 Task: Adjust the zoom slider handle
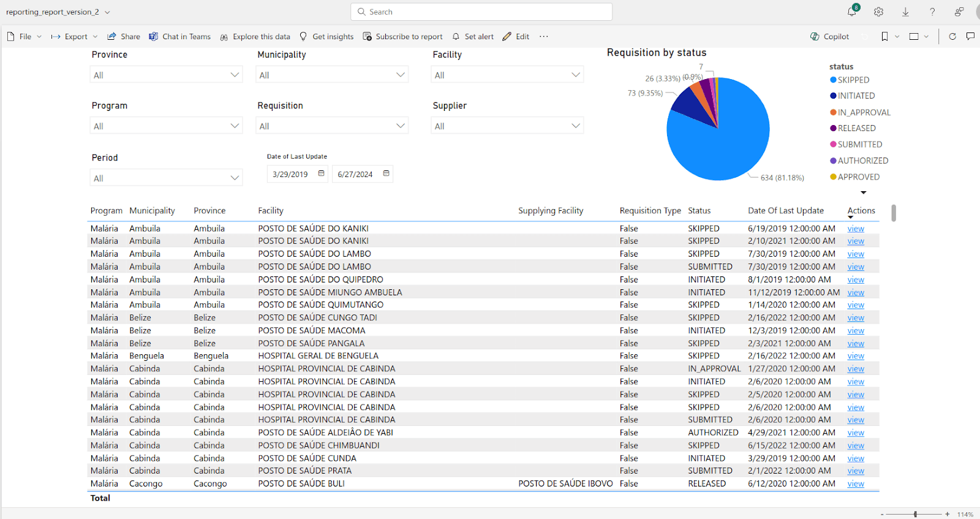pyautogui.click(x=915, y=515)
